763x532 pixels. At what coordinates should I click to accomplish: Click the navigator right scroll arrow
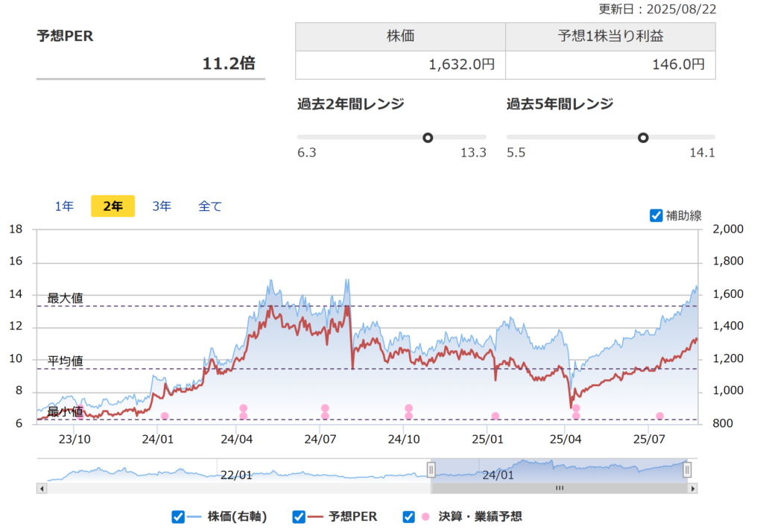pyautogui.click(x=692, y=488)
